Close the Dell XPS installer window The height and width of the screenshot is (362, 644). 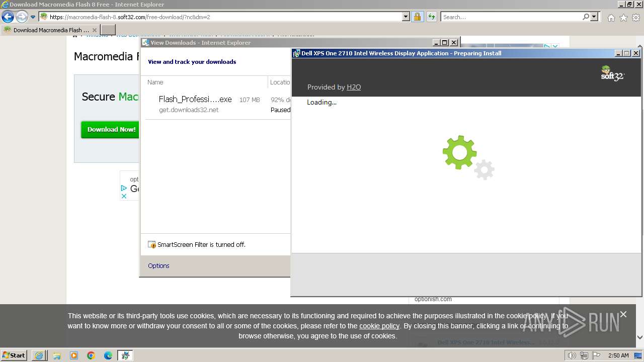click(635, 53)
